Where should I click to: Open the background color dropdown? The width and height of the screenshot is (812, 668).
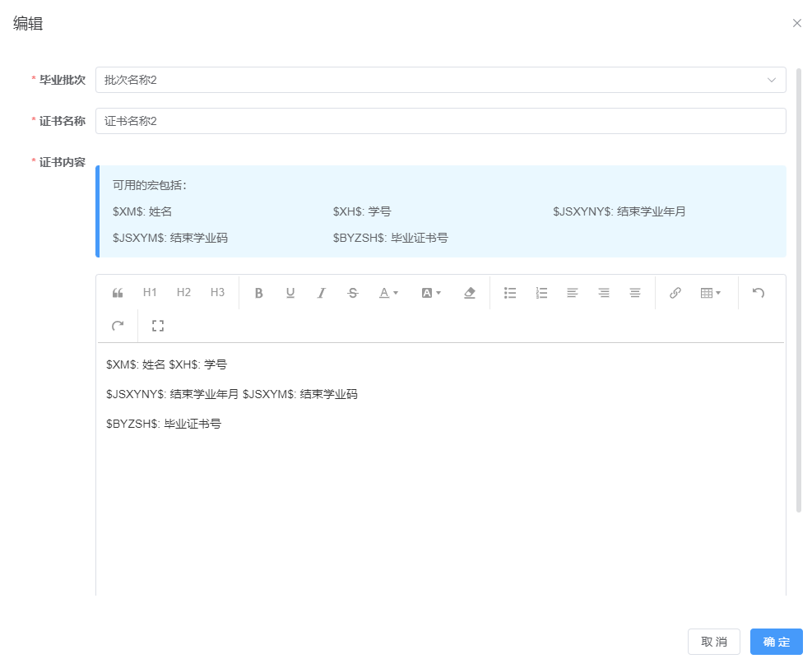pos(431,293)
